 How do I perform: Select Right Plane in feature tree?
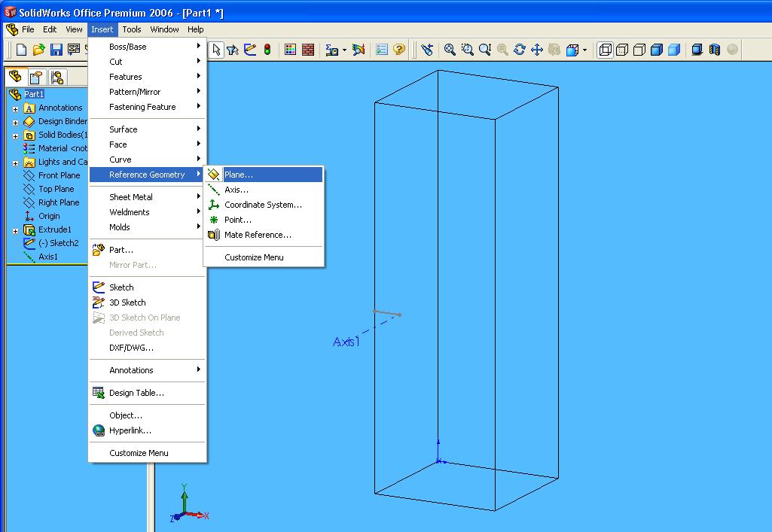point(59,202)
